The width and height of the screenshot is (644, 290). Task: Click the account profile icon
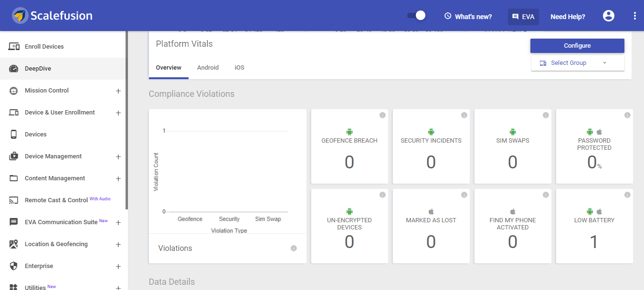point(608,15)
